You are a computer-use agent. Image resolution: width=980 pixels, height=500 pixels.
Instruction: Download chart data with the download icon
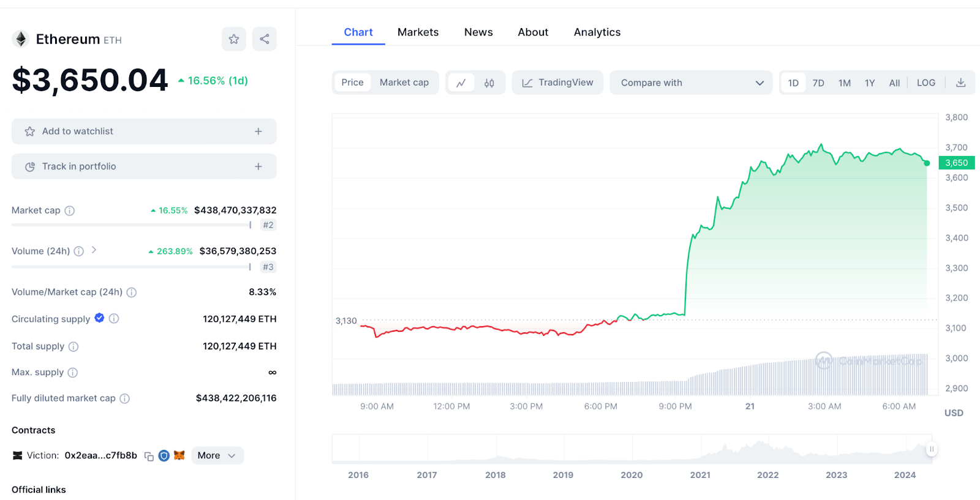tap(961, 83)
